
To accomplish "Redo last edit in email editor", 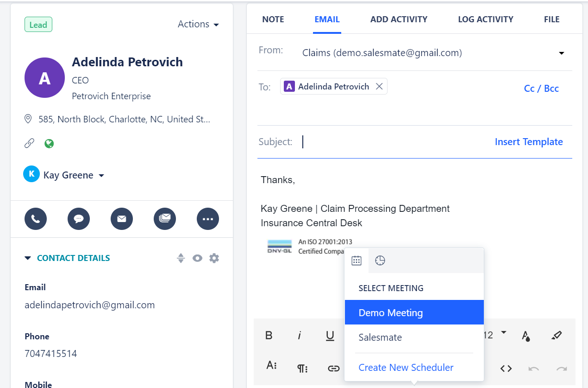I will [562, 369].
